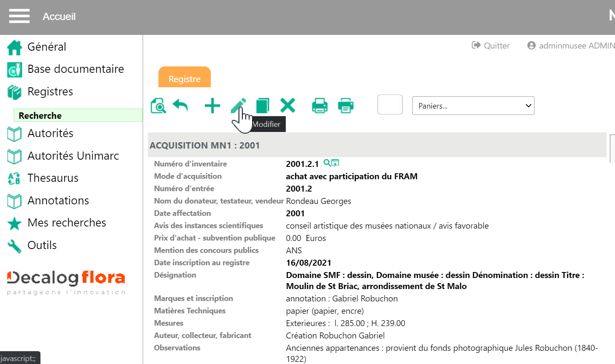
Task: Click the second printer icon
Action: [x=345, y=106]
